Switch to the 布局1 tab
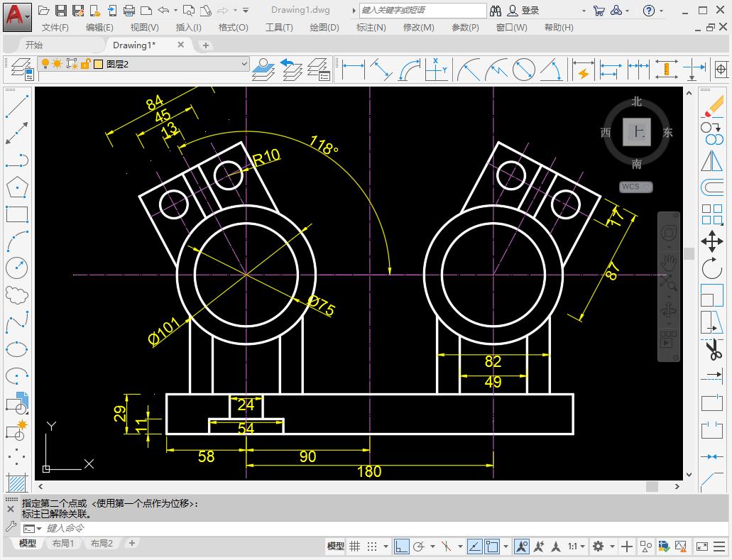This screenshot has height=560, width=732. pyautogui.click(x=64, y=544)
